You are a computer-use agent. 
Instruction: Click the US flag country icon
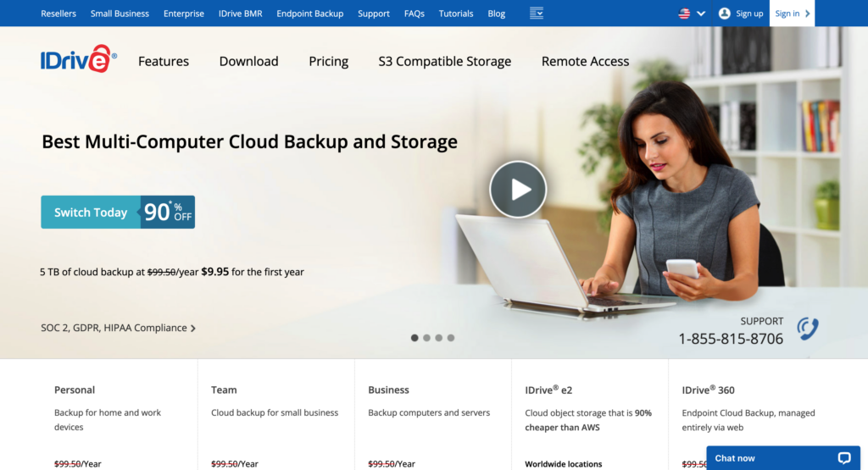684,14
